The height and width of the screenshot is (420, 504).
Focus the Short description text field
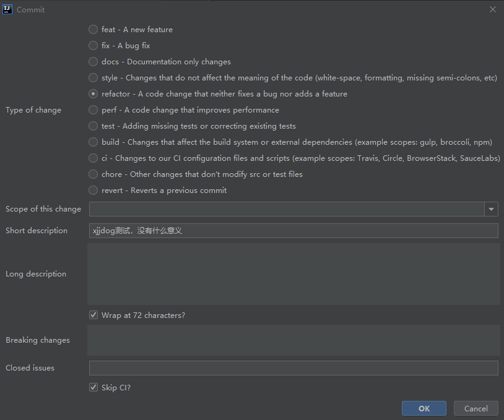pyautogui.click(x=293, y=231)
